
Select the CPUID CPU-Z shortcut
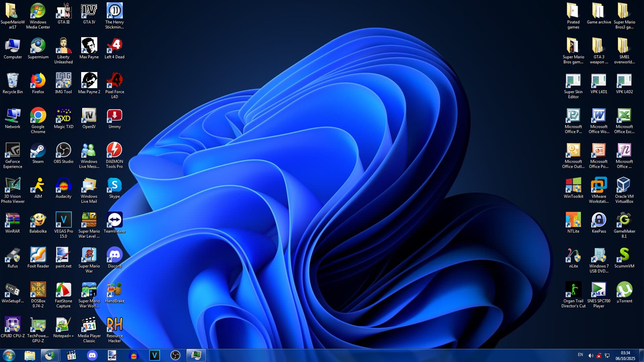pyautogui.click(x=12, y=328)
